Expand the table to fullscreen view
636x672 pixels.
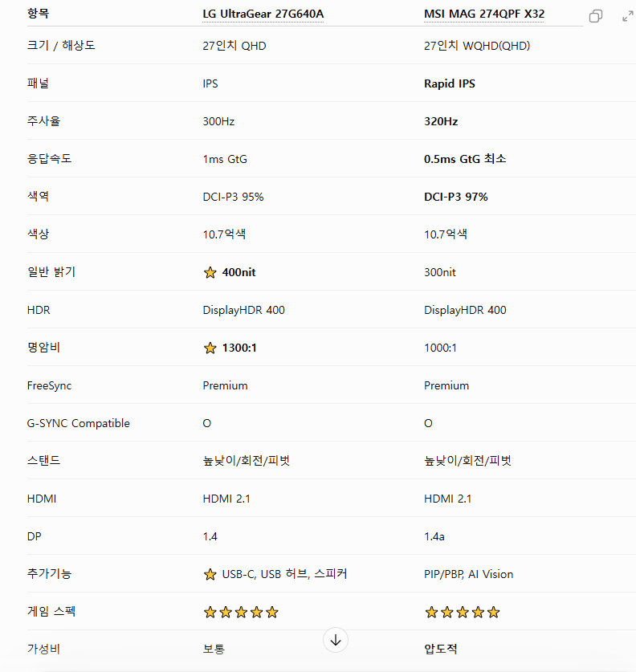pos(628,16)
